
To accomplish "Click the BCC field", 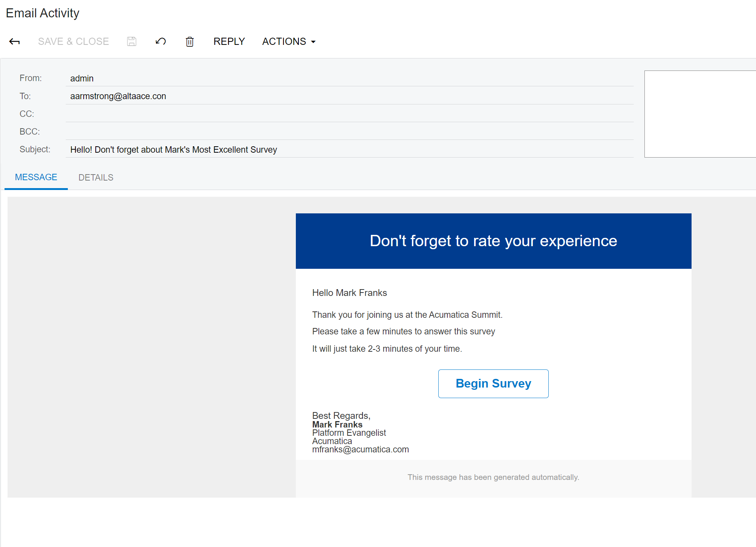I will point(339,131).
